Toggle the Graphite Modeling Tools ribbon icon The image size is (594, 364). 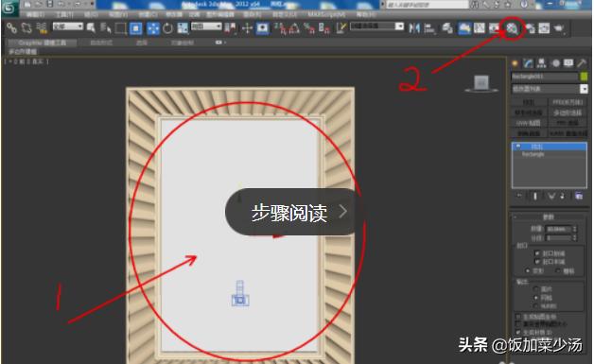pos(464,28)
